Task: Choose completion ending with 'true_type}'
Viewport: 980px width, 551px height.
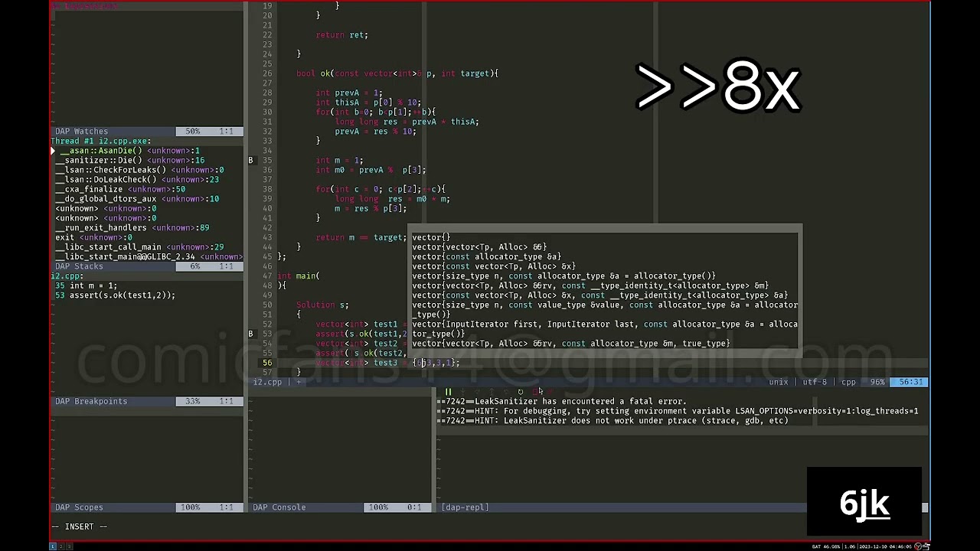Action: tap(571, 344)
